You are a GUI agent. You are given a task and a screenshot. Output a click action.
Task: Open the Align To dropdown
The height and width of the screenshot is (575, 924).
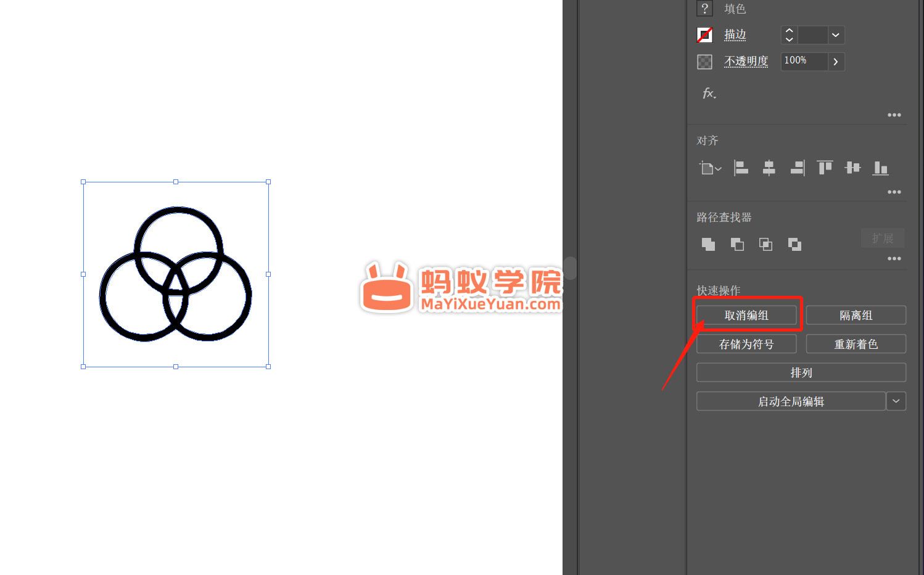pos(710,168)
